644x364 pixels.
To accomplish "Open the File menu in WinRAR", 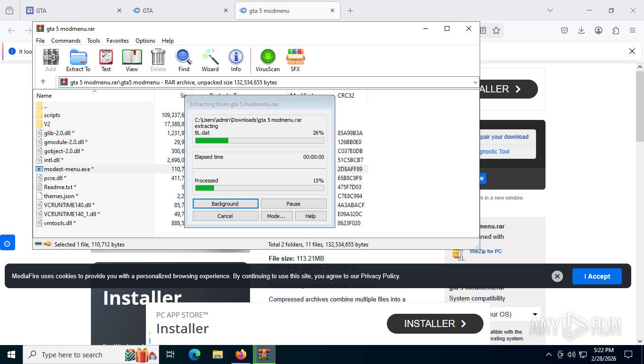I will coord(40,41).
